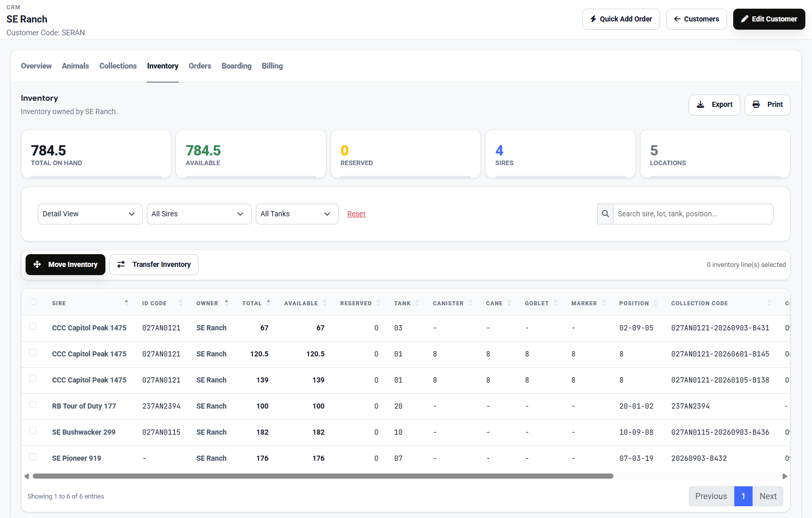Image resolution: width=812 pixels, height=518 pixels.
Task: Select the SE Pioneer 919 row checkbox
Action: (33, 457)
